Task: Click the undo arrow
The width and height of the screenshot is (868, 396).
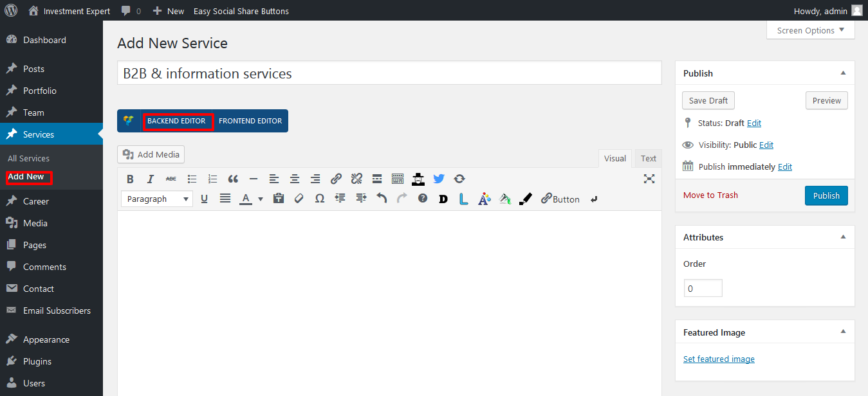Action: pos(382,199)
